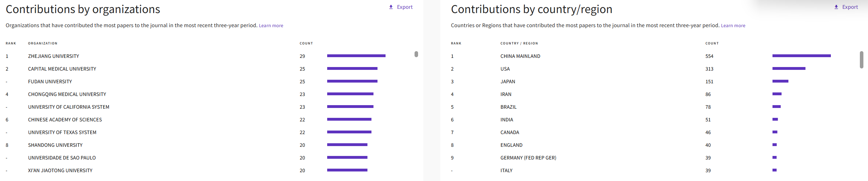Click the COUNTRY / REGION column header
The width and height of the screenshot is (868, 181).
click(x=519, y=43)
